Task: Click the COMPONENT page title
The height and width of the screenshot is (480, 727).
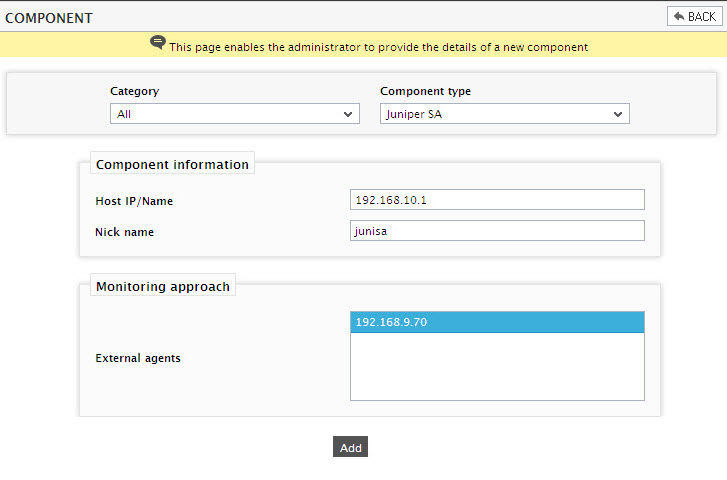Action: pos(49,18)
